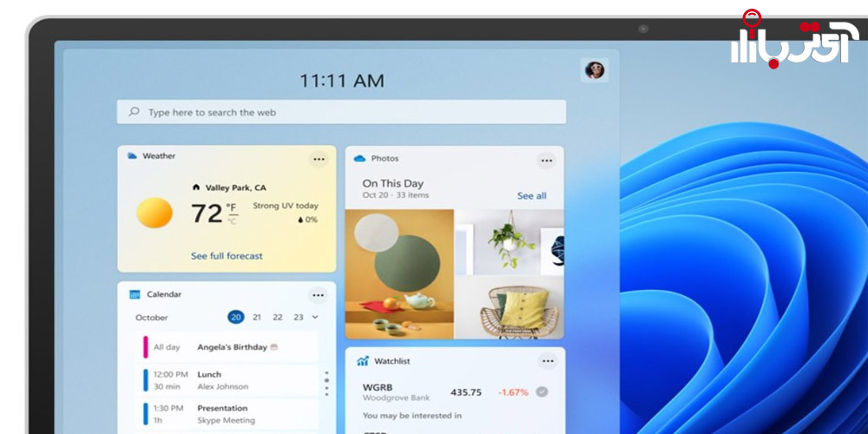Click October month label
This screenshot has width=868, height=434.
(x=152, y=318)
